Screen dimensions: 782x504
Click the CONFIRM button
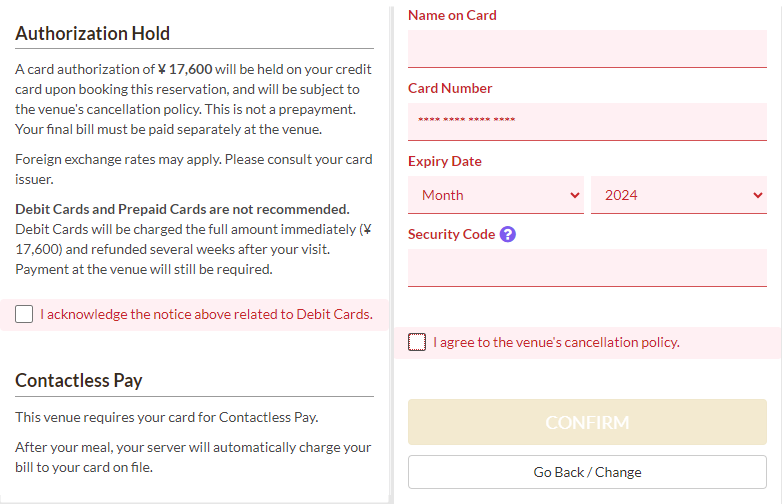[587, 422]
